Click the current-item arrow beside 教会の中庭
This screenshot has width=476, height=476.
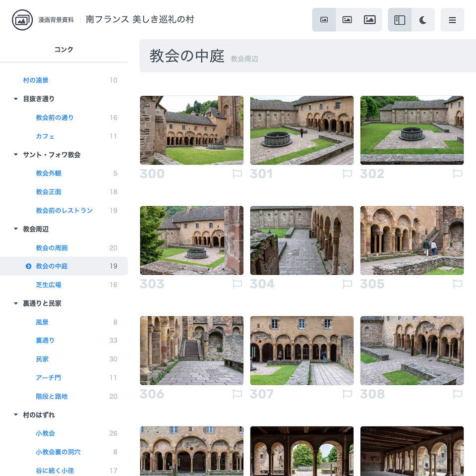pos(29,266)
